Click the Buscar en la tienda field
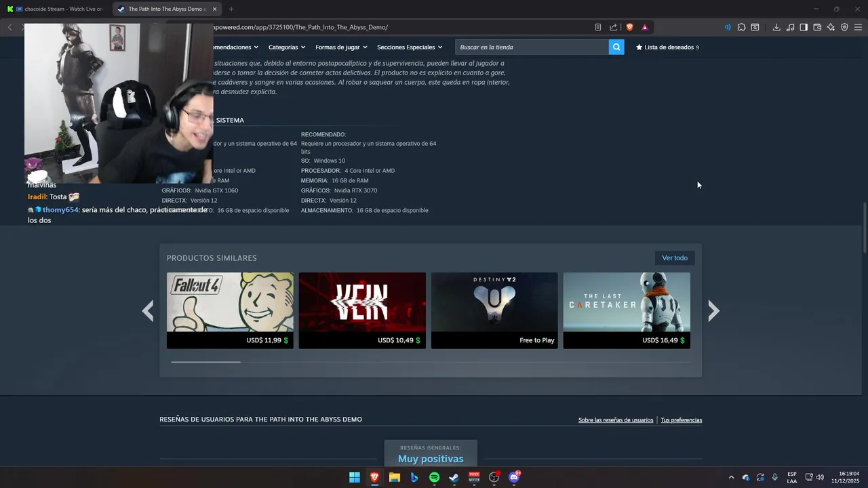868x488 pixels. [532, 47]
